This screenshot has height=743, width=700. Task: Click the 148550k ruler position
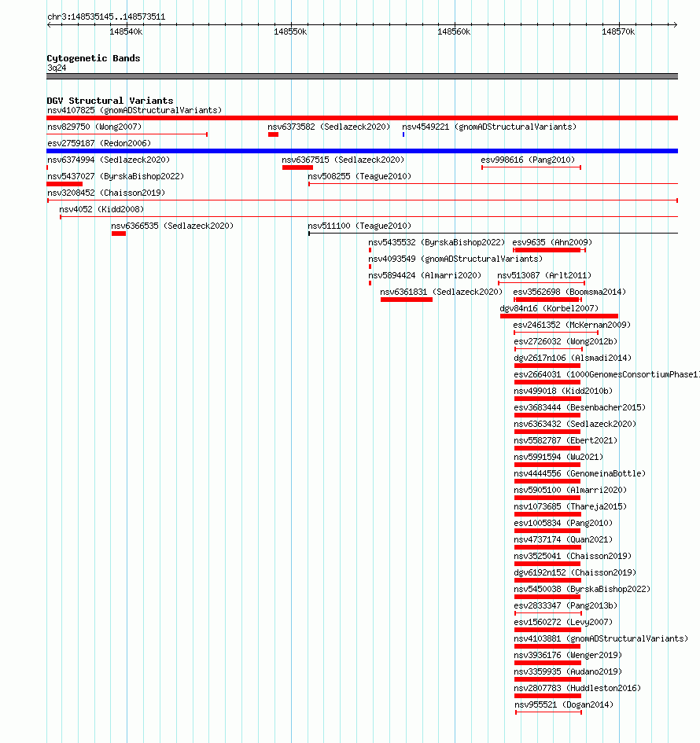pos(290,31)
